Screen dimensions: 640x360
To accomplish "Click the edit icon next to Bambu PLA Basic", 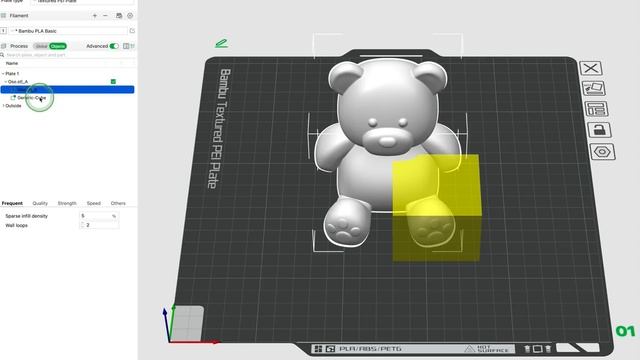I will click(132, 31).
